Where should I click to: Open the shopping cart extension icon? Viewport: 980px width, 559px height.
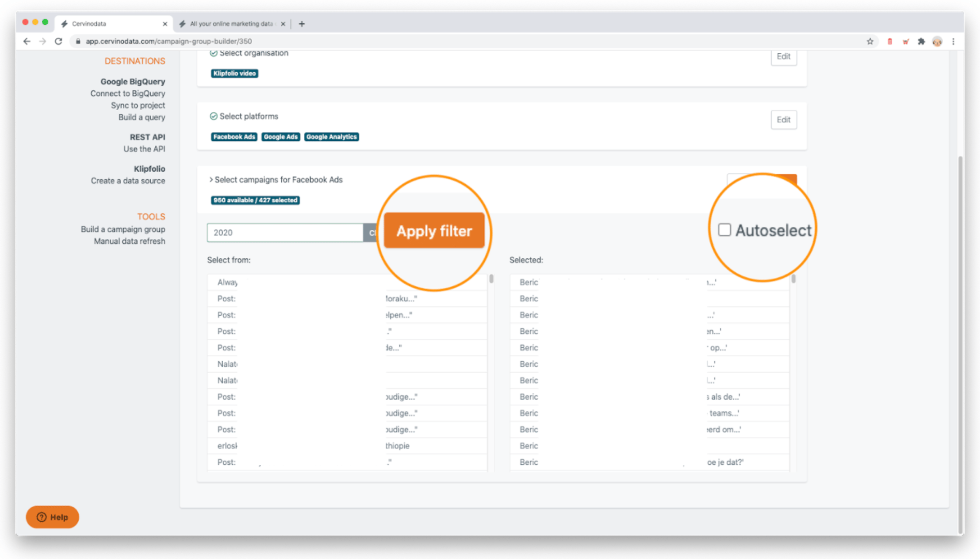pos(905,41)
